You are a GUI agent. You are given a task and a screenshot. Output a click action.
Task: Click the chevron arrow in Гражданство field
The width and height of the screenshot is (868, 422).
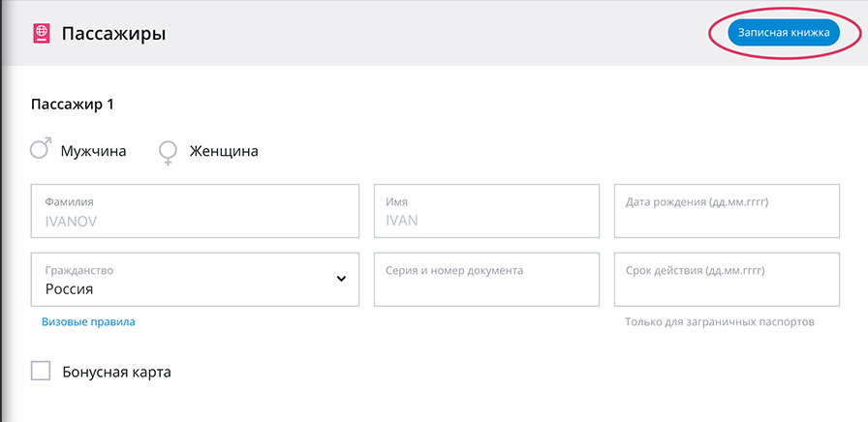tap(342, 279)
